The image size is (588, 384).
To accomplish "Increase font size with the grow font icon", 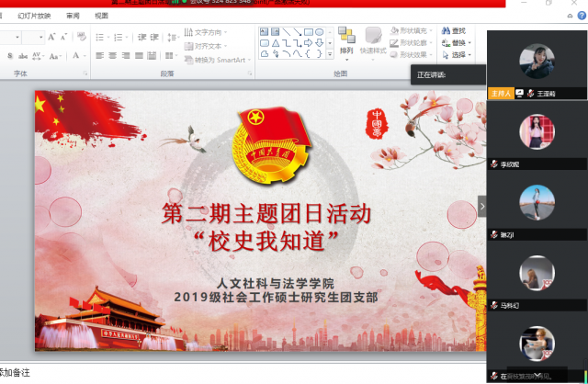I will tap(51, 37).
